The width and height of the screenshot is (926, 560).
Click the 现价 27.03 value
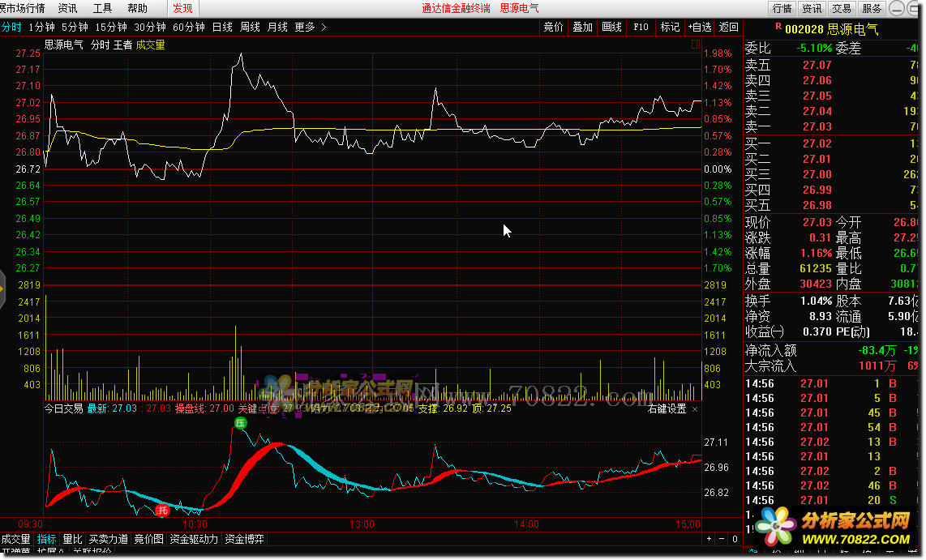[817, 223]
